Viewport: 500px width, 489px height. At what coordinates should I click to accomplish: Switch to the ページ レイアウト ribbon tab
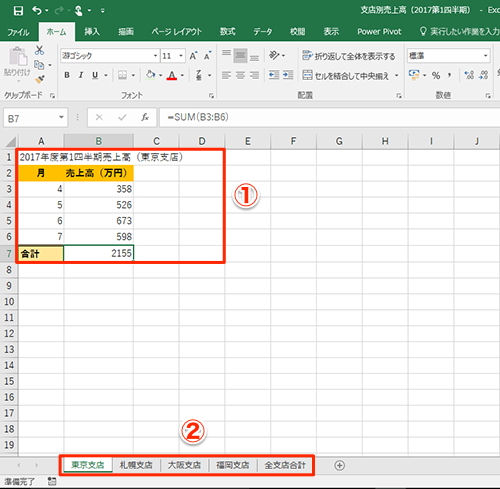click(x=177, y=32)
